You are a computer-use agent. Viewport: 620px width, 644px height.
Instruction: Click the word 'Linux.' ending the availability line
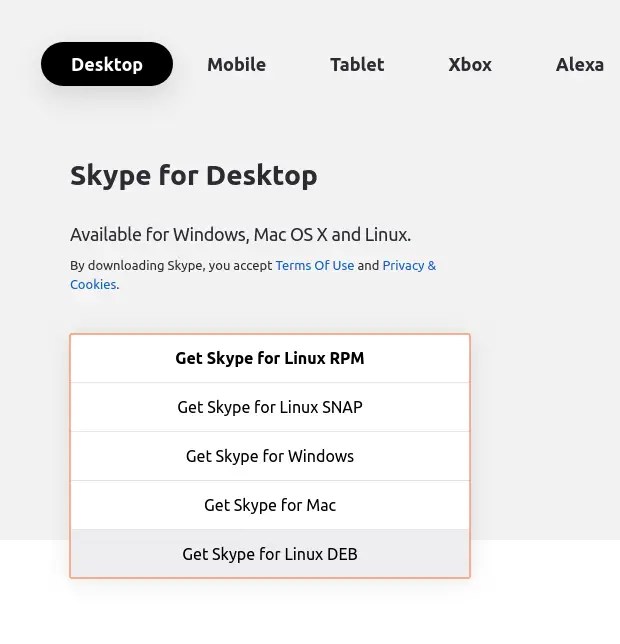point(388,235)
